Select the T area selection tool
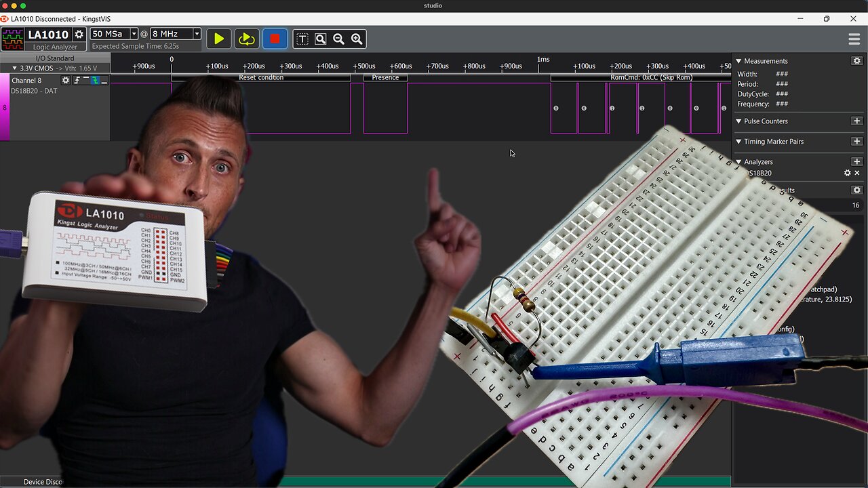This screenshot has width=868, height=488. tap(302, 39)
